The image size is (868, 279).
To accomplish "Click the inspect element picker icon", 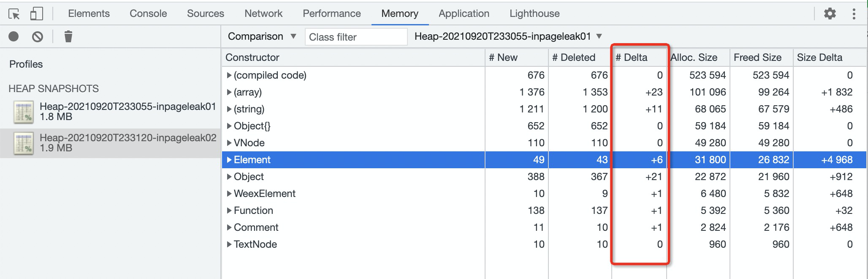I will [14, 14].
